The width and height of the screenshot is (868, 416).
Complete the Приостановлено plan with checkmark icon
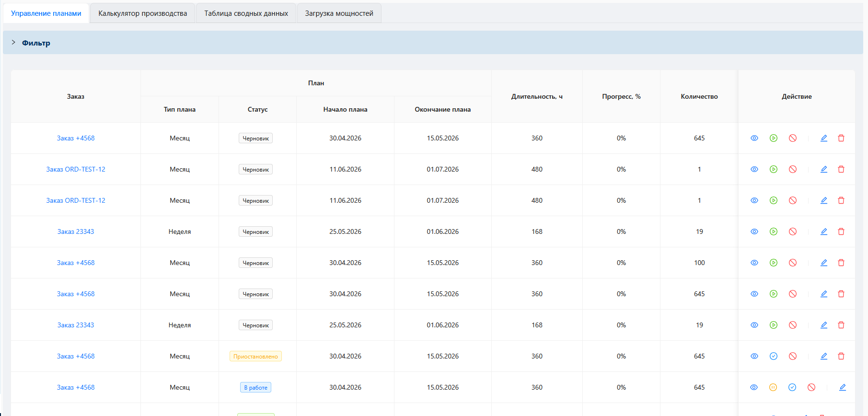pyautogui.click(x=774, y=356)
